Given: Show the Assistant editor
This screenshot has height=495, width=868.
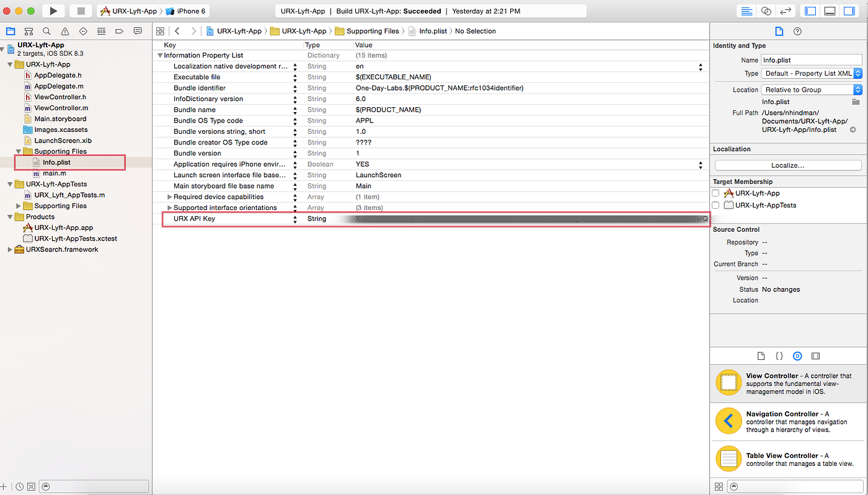Looking at the screenshot, I should tap(766, 11).
